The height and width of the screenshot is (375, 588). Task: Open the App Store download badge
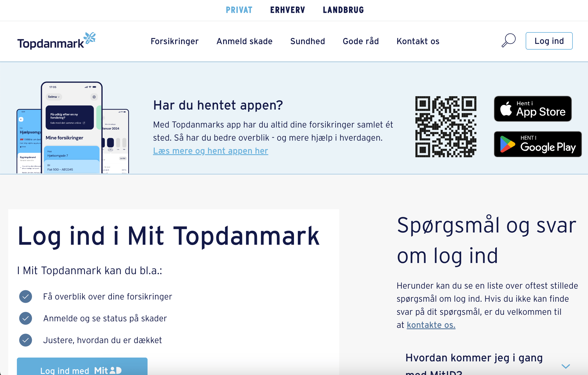(x=533, y=109)
